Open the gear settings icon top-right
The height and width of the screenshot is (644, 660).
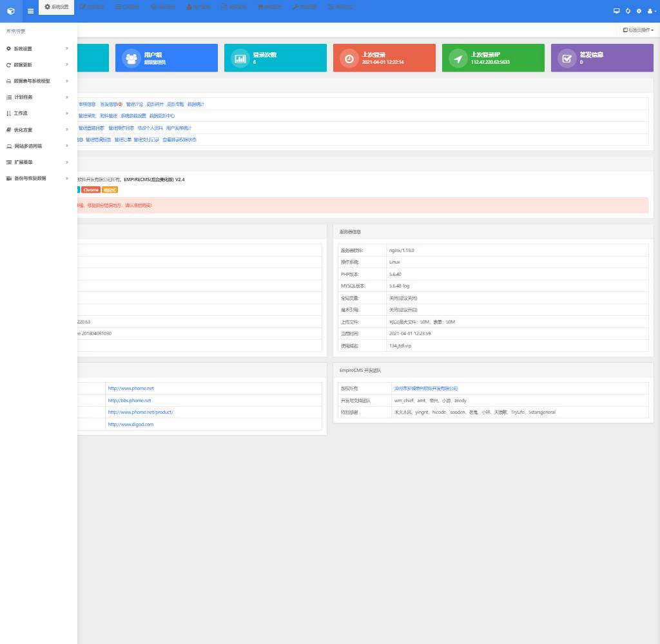pos(639,11)
